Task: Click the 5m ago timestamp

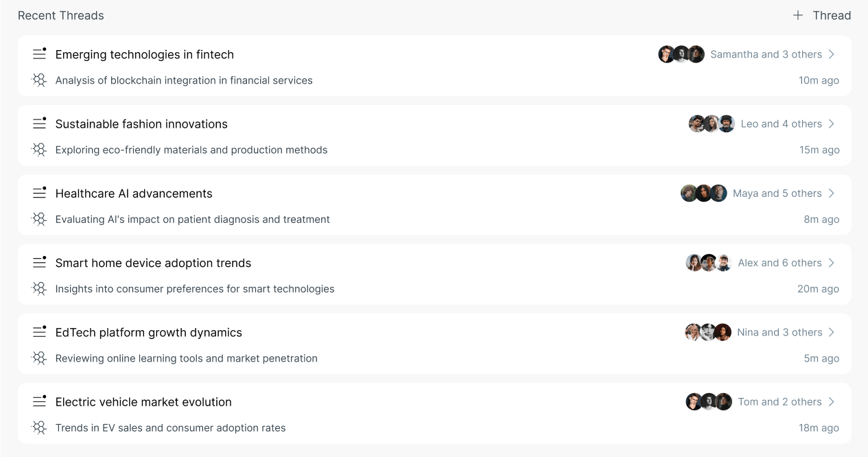Action: coord(821,358)
